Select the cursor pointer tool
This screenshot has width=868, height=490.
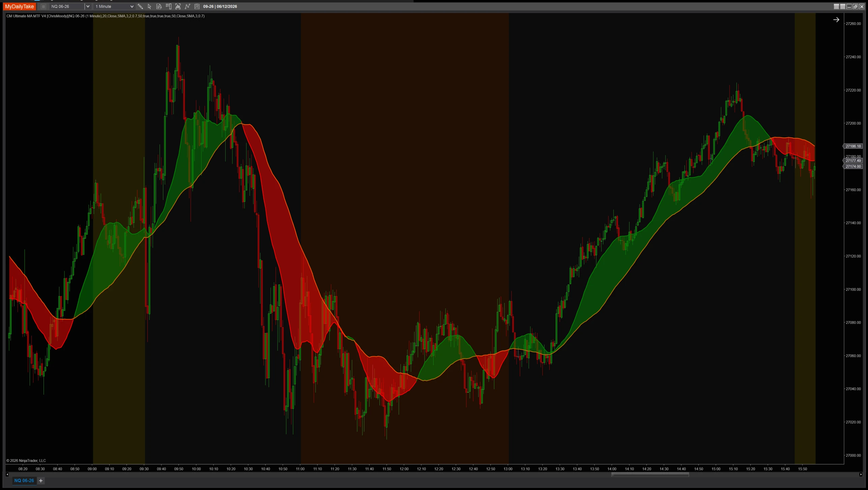click(149, 6)
